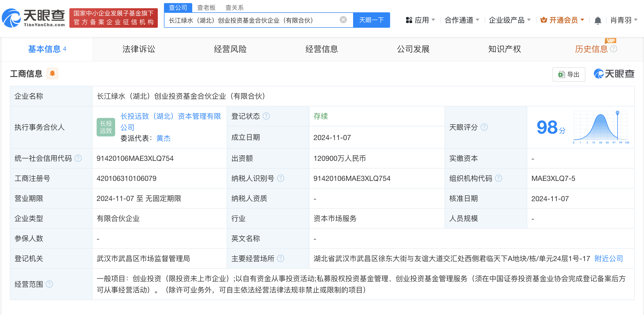Click the TianYanCha home logo
The height and width of the screenshot is (315, 644).
pyautogui.click(x=33, y=18)
